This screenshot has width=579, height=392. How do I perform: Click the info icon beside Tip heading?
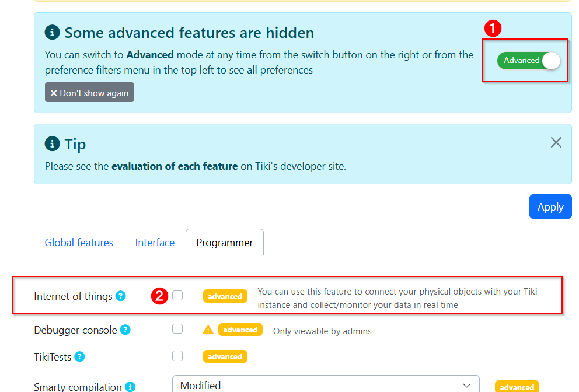point(52,143)
